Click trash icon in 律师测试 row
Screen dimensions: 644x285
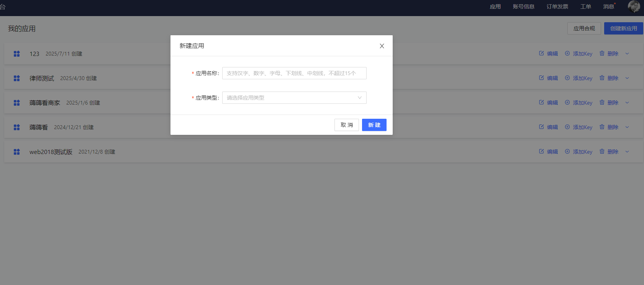pyautogui.click(x=602, y=78)
